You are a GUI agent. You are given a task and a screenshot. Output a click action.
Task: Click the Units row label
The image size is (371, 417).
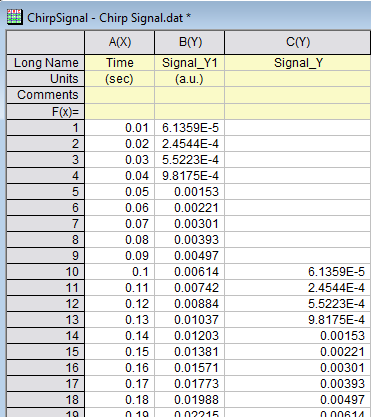pyautogui.click(x=45, y=79)
